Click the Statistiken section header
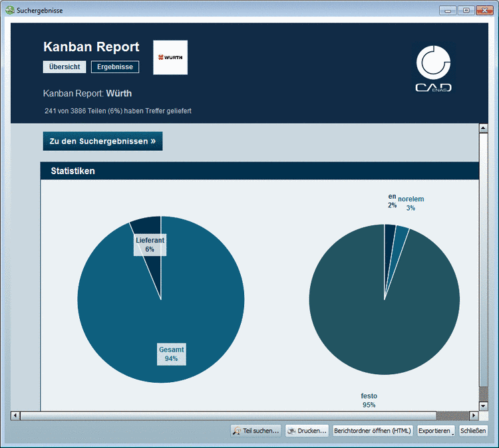Image resolution: width=499 pixels, height=448 pixels. pyautogui.click(x=259, y=171)
